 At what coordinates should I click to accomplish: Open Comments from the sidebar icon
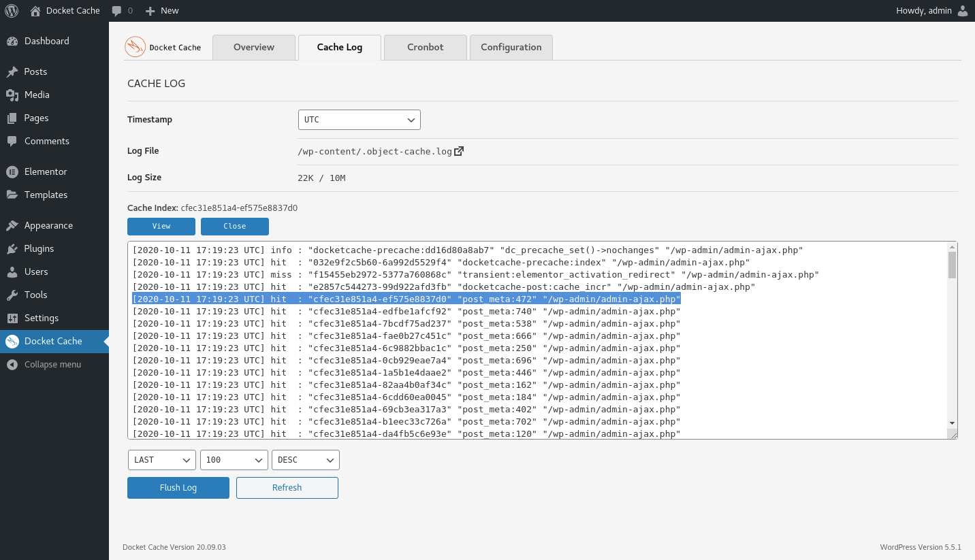14,141
